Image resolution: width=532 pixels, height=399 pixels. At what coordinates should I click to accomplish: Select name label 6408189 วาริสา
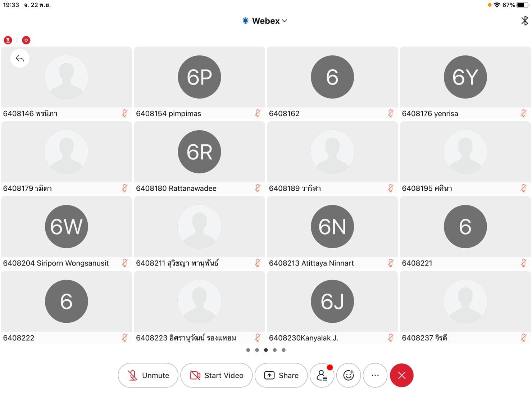click(x=295, y=188)
